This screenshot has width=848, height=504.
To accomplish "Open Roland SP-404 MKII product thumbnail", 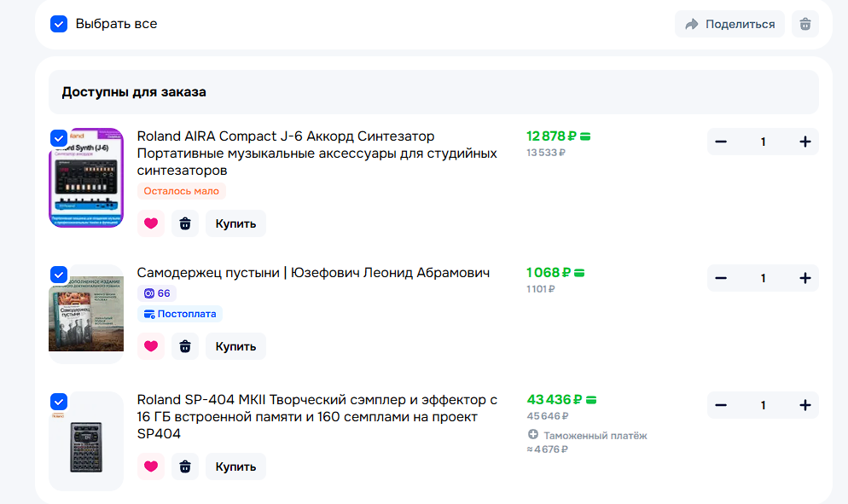I will 86,443.
